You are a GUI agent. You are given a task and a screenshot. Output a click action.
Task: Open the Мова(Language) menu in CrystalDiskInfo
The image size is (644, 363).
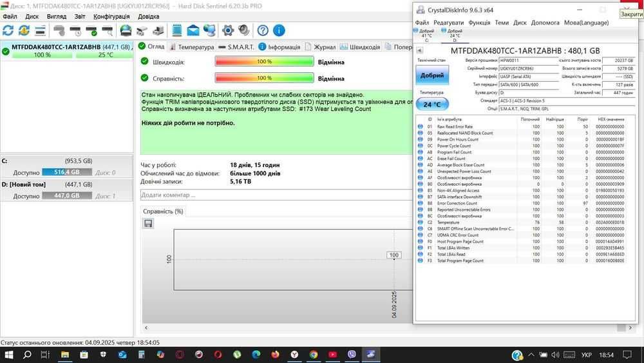(x=586, y=23)
